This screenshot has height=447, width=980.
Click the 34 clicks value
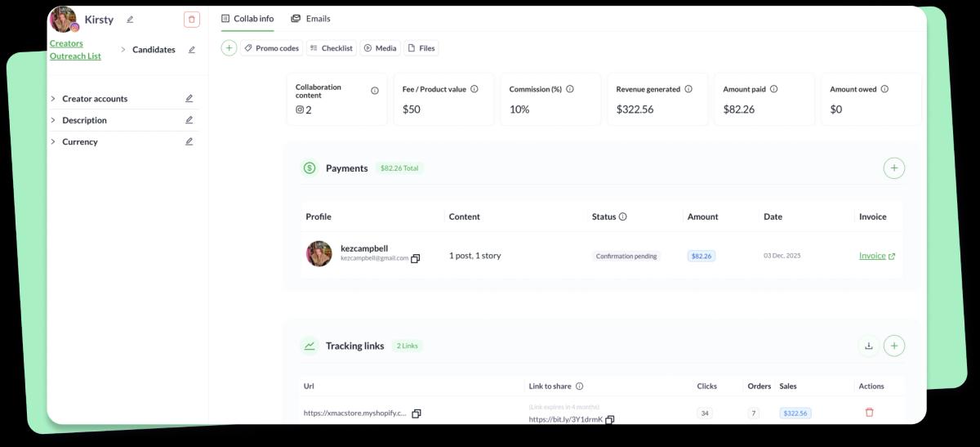click(705, 413)
